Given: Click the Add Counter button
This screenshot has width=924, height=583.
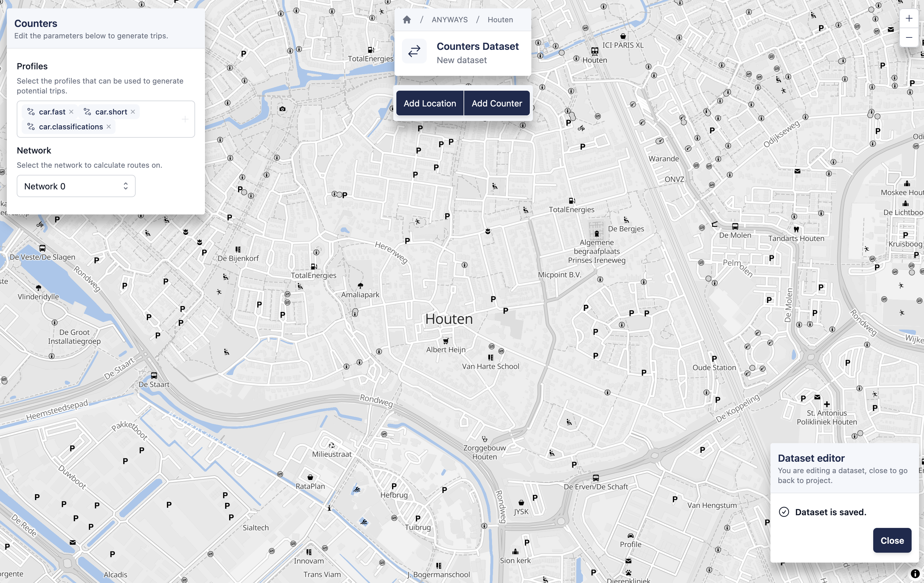Looking at the screenshot, I should click(497, 103).
